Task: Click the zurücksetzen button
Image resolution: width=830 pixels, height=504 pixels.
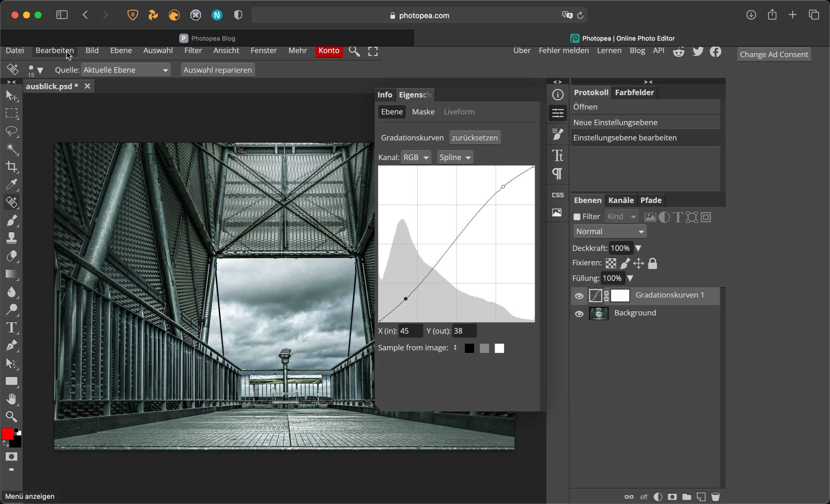Action: tap(474, 138)
